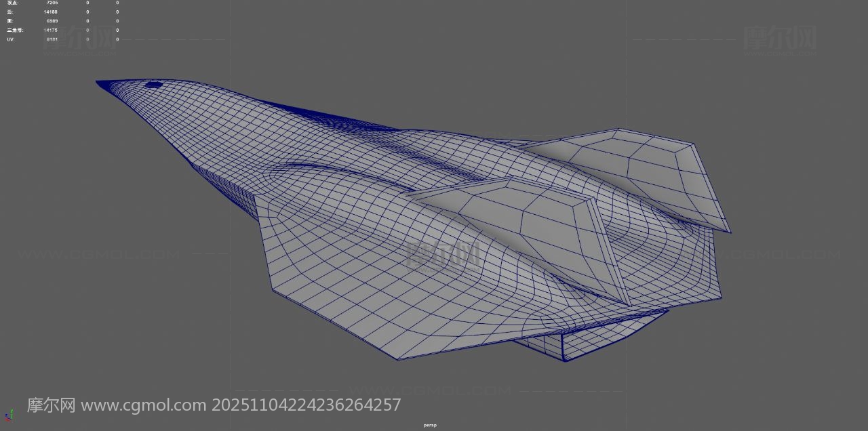Image resolution: width=868 pixels, height=431 pixels.
Task: Select the edge count value 14188
Action: [50, 12]
